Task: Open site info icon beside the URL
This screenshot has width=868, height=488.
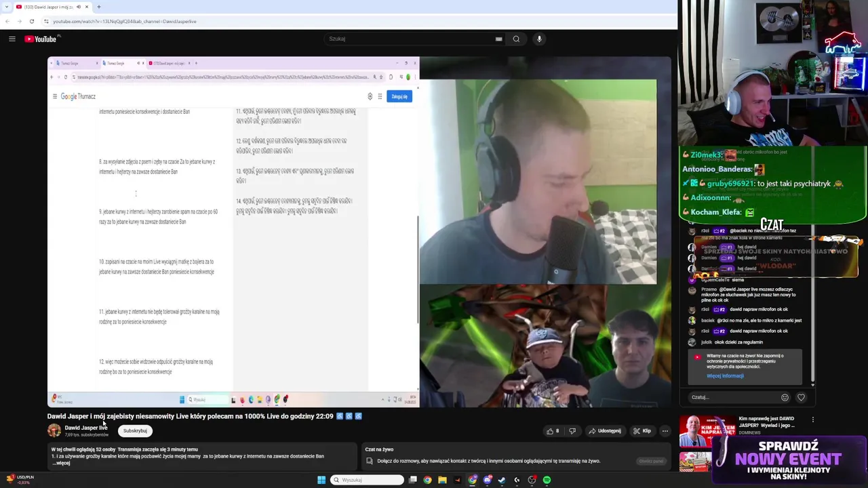Action: (x=47, y=21)
